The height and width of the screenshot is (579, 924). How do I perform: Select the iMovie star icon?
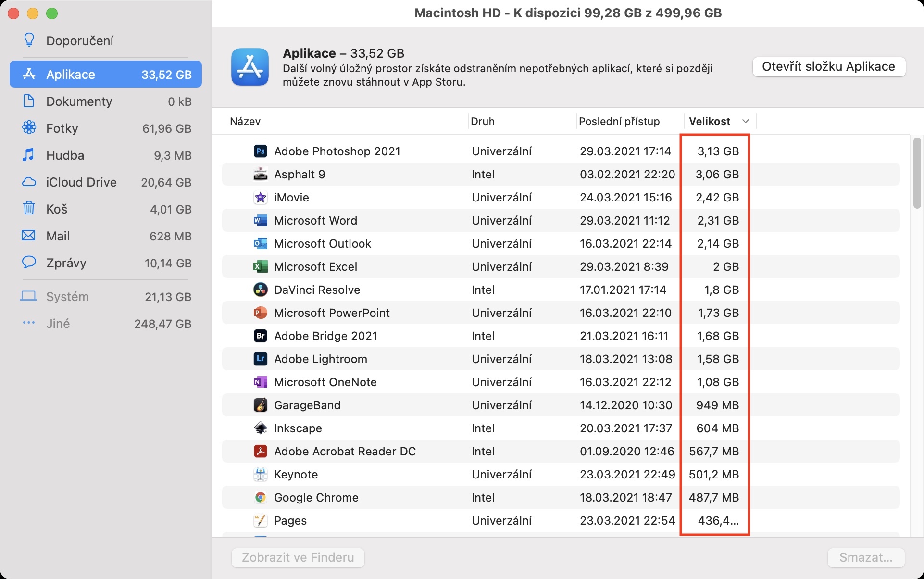[260, 198]
